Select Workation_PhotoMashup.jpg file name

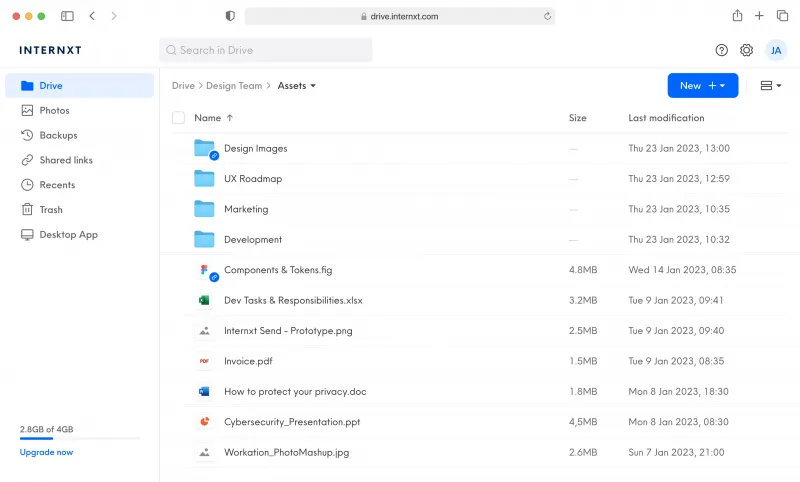pos(287,452)
